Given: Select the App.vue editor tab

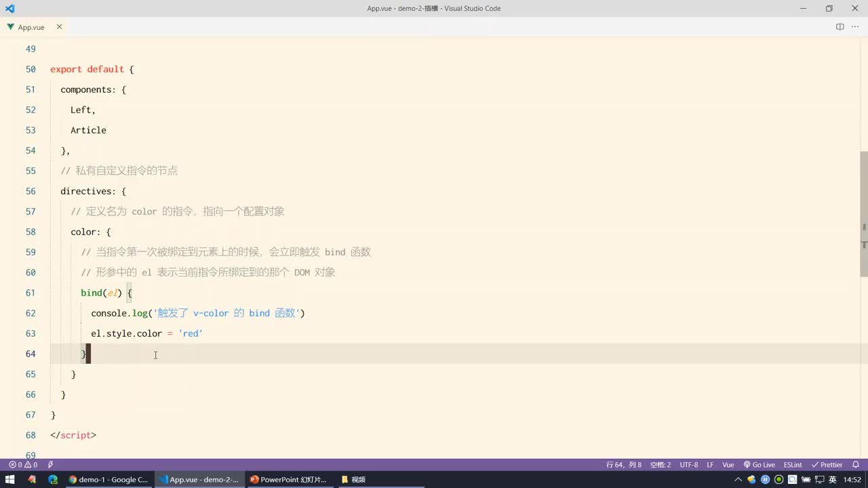Looking at the screenshot, I should coord(31,27).
